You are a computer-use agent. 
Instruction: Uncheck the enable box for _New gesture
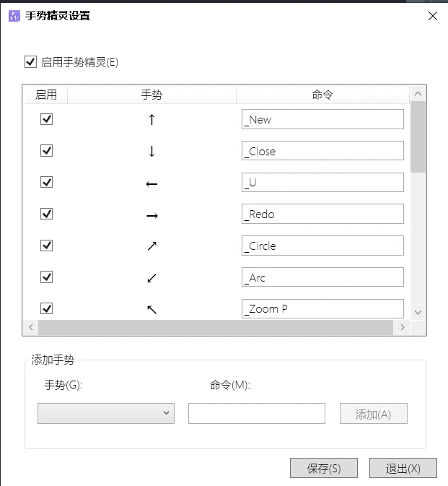(x=46, y=119)
